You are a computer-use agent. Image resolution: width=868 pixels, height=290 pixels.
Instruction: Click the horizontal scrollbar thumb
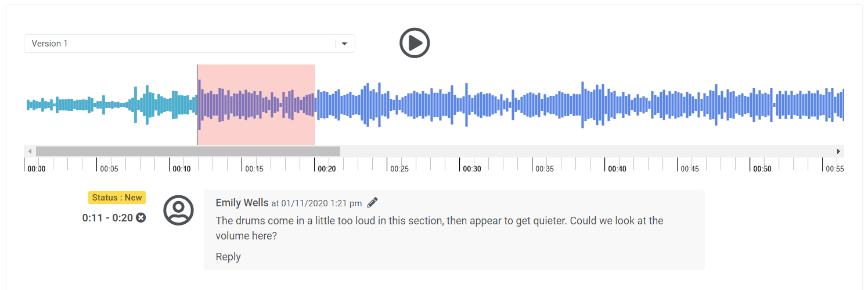tap(188, 151)
